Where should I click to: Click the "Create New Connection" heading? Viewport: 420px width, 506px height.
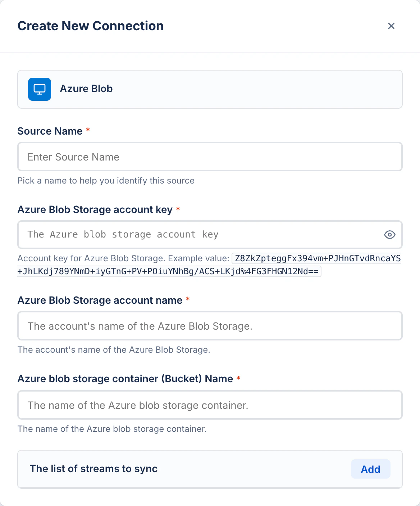91,26
